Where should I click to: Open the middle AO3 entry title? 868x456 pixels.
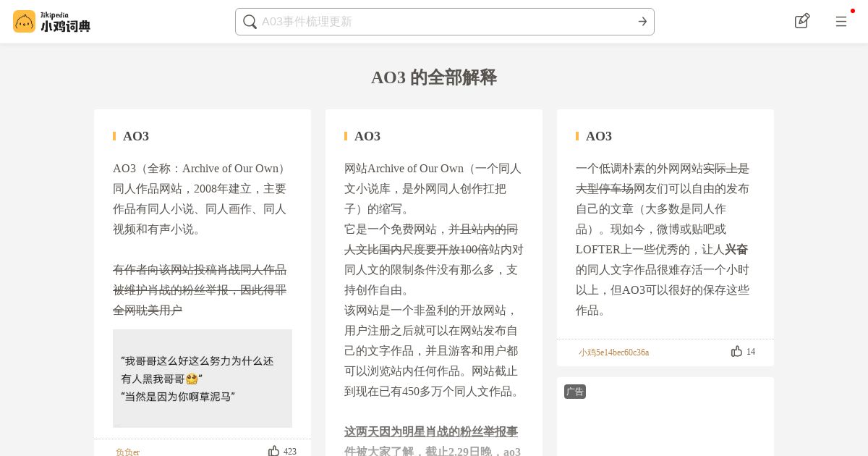(x=367, y=136)
